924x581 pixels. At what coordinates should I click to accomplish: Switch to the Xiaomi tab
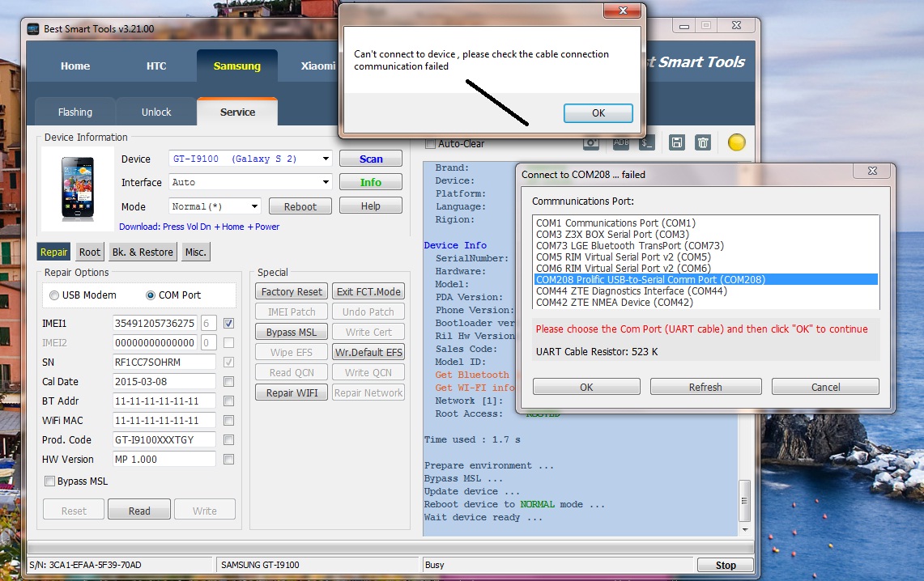(317, 66)
